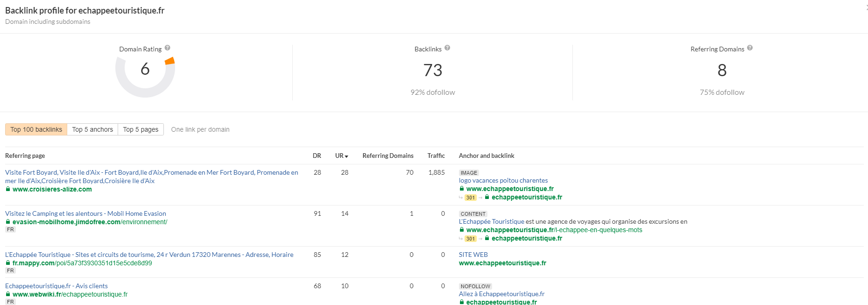Click lock icon beside fr.mappy.com
Image resolution: width=868 pixels, height=305 pixels.
(x=8, y=263)
